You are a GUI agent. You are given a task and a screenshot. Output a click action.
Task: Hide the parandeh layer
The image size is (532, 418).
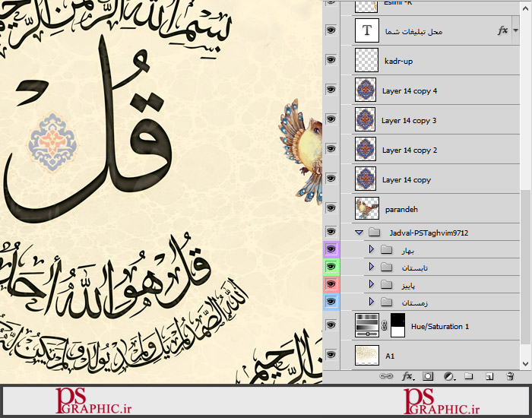coord(331,207)
